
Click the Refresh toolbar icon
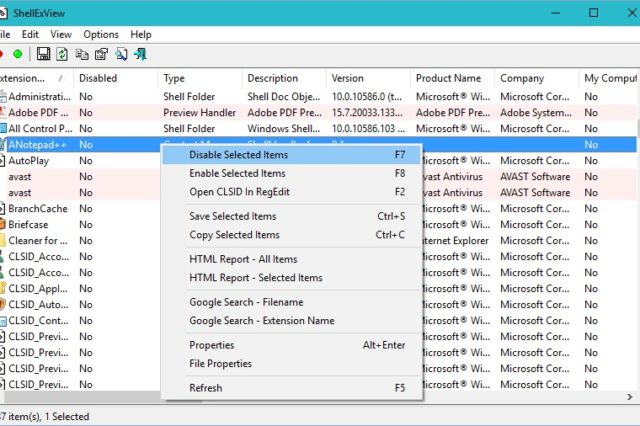click(x=62, y=54)
